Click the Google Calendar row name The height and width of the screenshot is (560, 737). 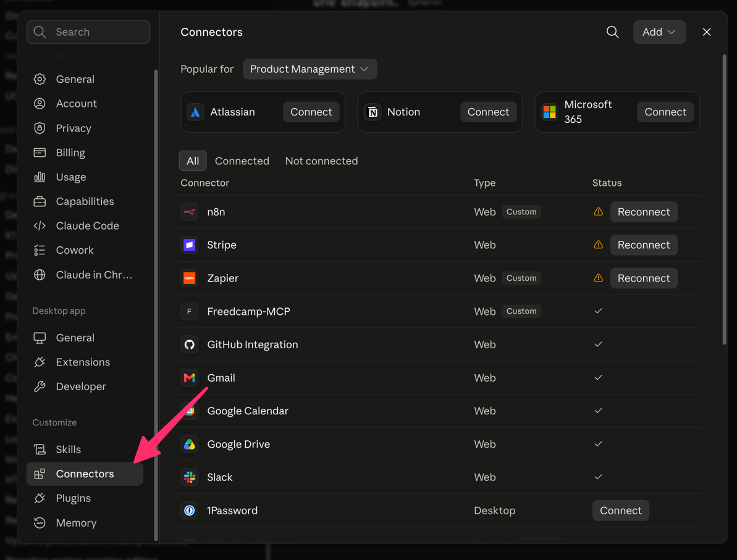tap(248, 411)
